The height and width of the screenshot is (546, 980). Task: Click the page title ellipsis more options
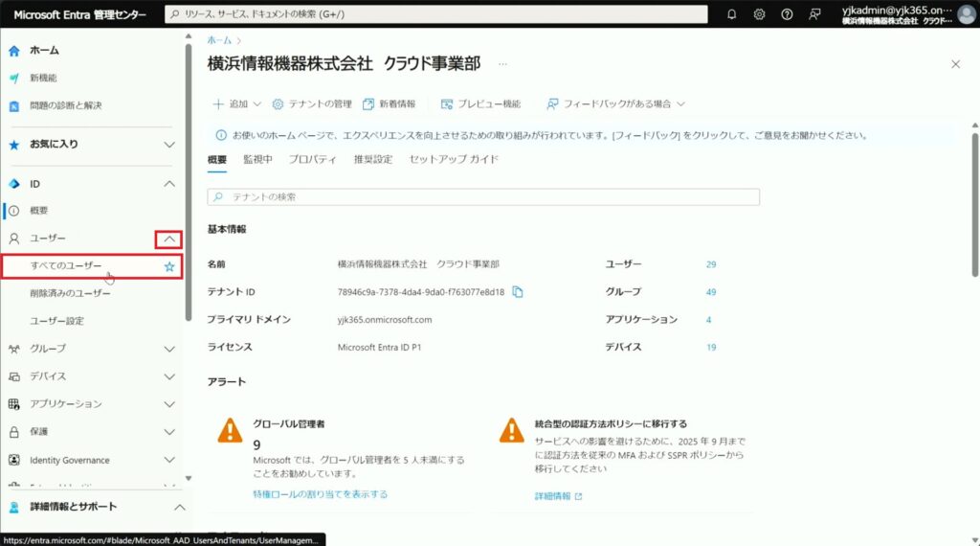502,64
